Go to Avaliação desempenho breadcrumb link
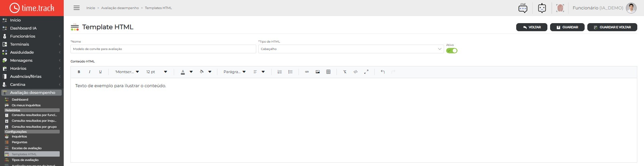644x166 pixels. tap(120, 8)
